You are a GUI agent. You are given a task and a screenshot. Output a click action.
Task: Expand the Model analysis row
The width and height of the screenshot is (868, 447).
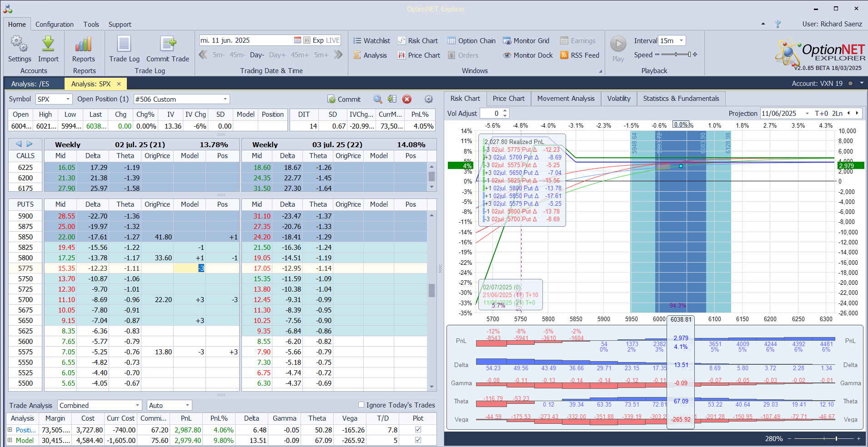(x=10, y=440)
